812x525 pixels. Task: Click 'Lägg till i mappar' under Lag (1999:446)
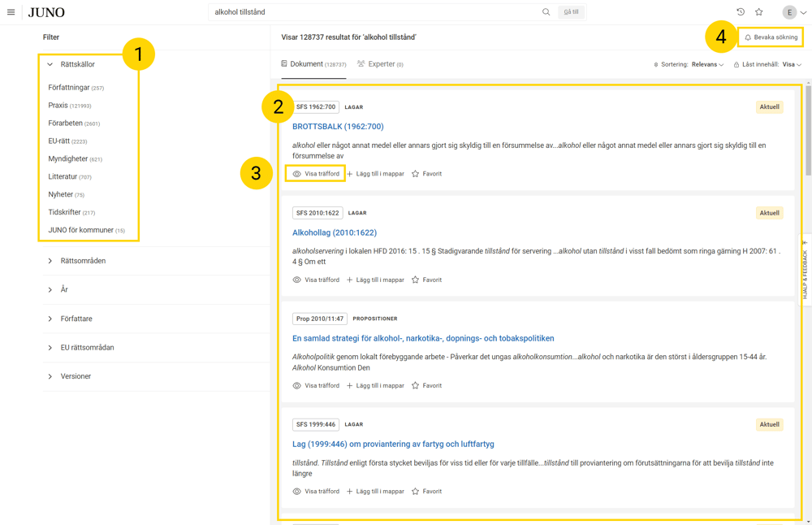[x=375, y=492]
